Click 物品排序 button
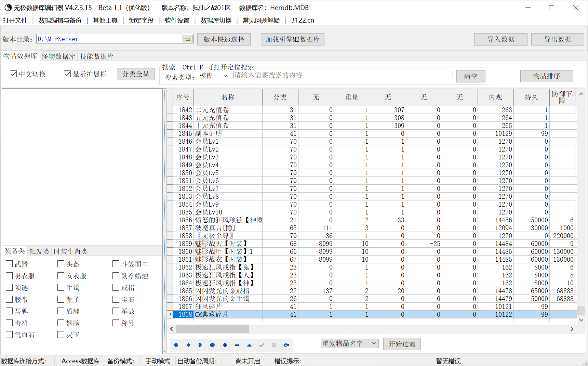The height and width of the screenshot is (366, 588). tap(547, 76)
